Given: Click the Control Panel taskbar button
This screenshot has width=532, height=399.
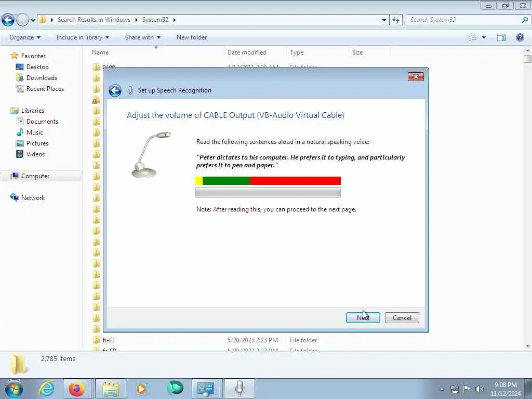Looking at the screenshot, I should pyautogui.click(x=206, y=389).
